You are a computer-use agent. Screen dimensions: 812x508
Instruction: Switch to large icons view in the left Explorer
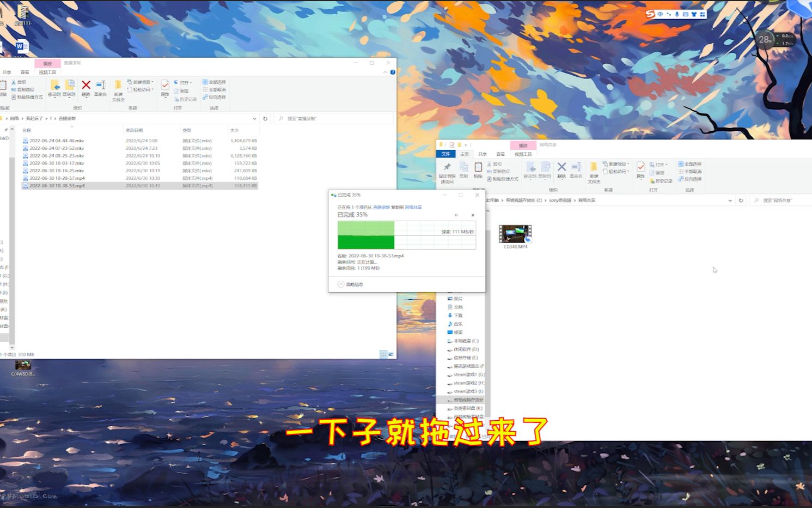point(390,355)
